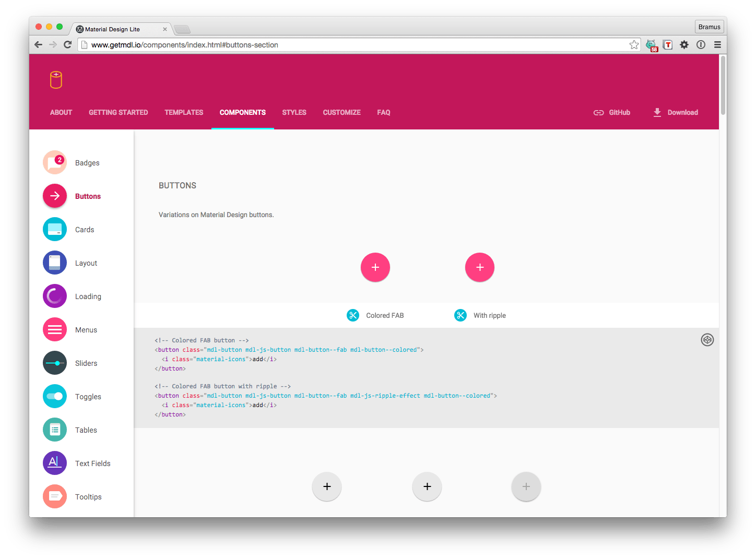Select the Loading spinner icon
Screen dimensions: 756x559
tap(54, 296)
